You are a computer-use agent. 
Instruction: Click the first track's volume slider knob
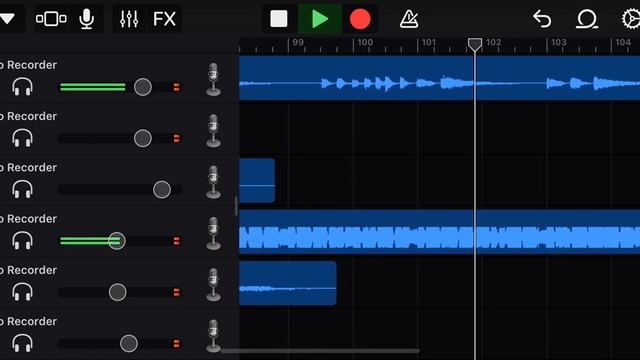pos(143,87)
